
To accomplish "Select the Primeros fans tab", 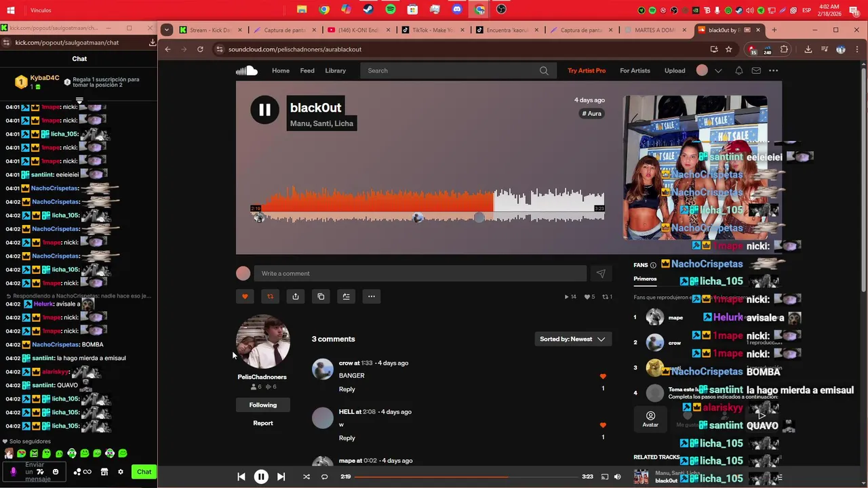I will [645, 279].
